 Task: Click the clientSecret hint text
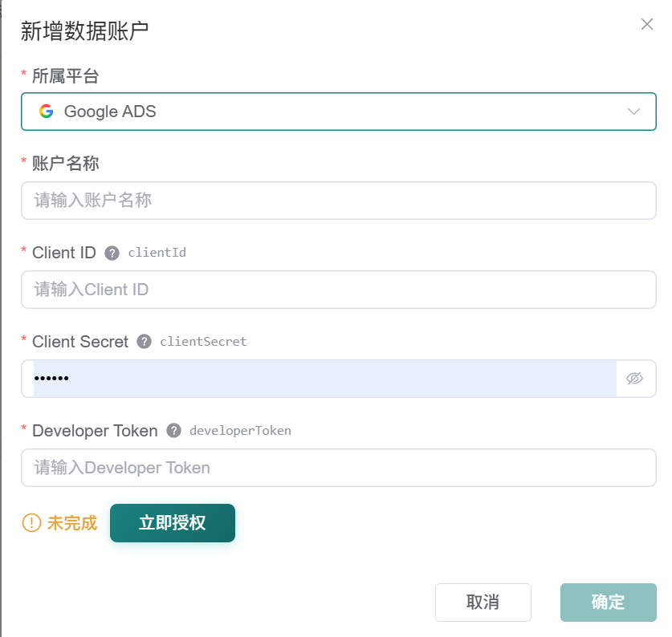pyautogui.click(x=204, y=342)
